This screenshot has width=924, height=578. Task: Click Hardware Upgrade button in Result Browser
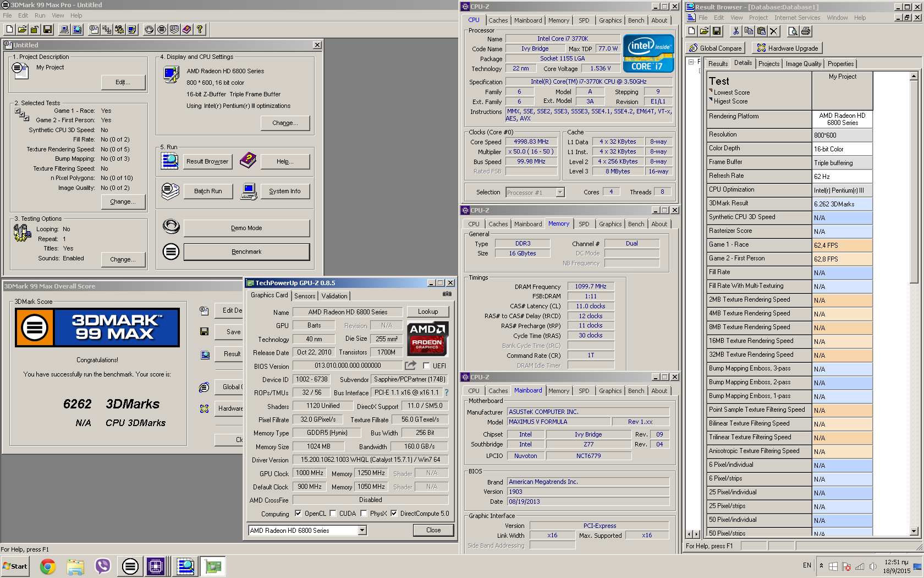(787, 48)
